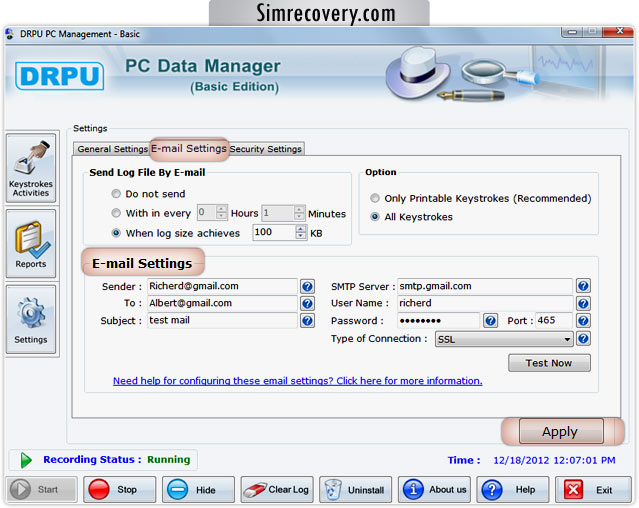This screenshot has height=508, width=639.
Task: Click the log size 100 KB field
Action: coord(274,232)
